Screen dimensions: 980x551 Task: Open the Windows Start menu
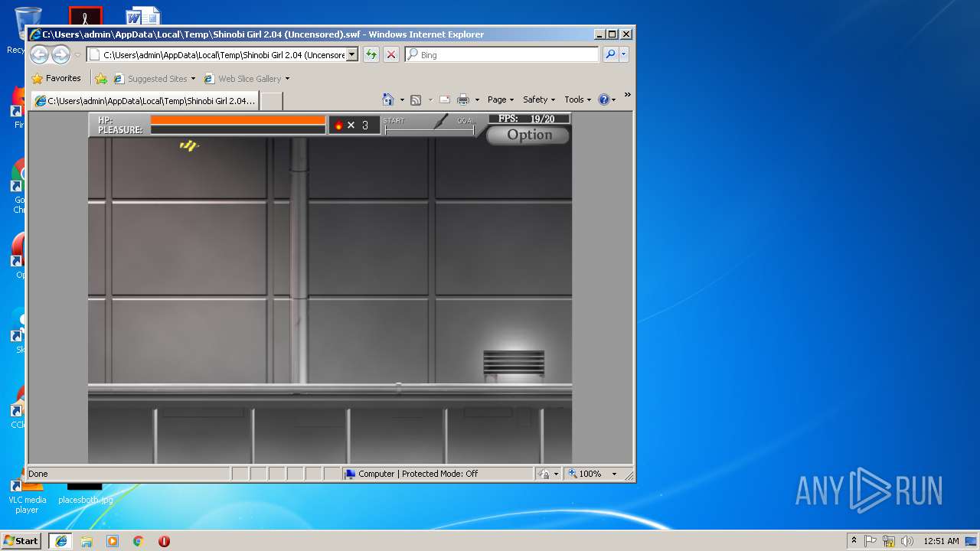[x=21, y=540]
